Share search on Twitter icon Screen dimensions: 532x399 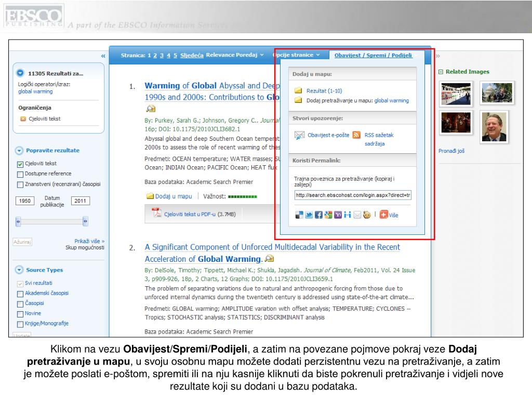(x=309, y=215)
